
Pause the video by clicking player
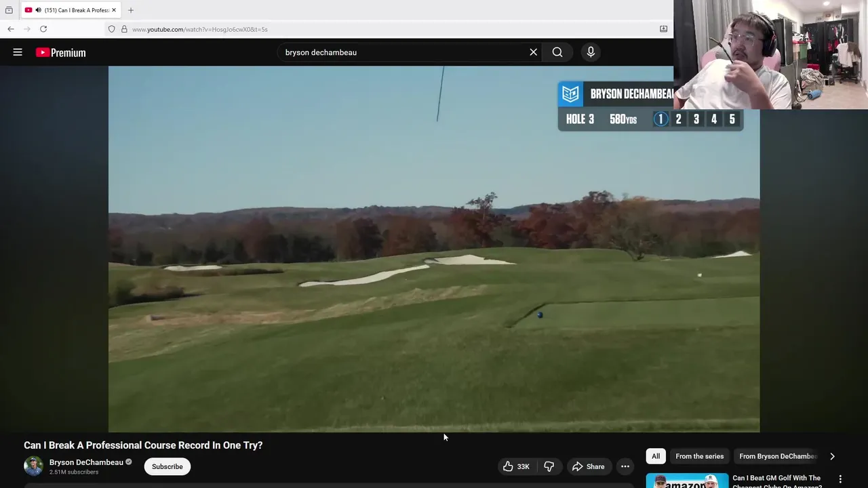pos(434,249)
